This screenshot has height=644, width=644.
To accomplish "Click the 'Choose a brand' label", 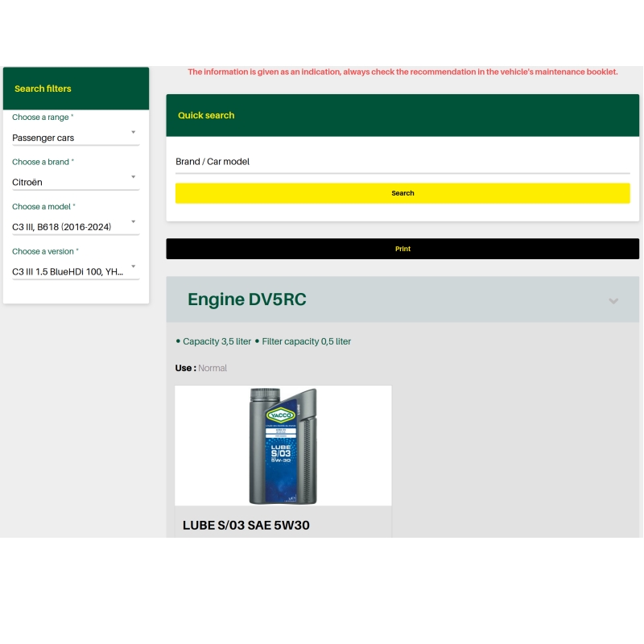I will click(x=43, y=162).
